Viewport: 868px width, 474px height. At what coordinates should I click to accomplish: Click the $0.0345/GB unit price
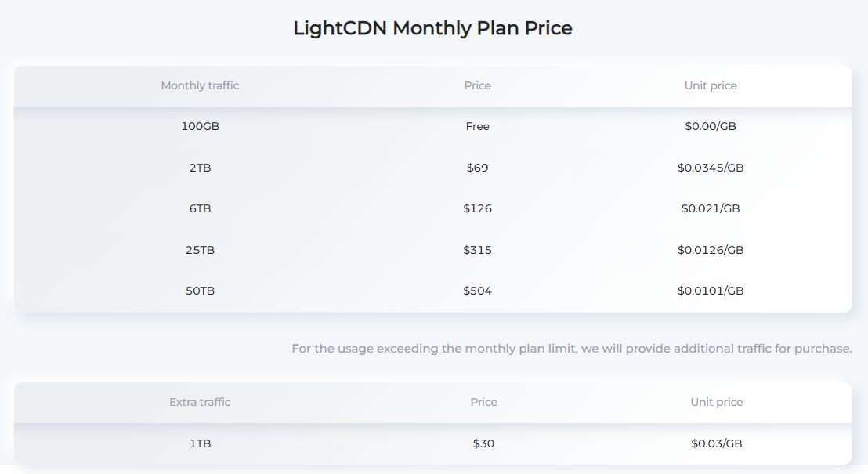click(x=711, y=168)
